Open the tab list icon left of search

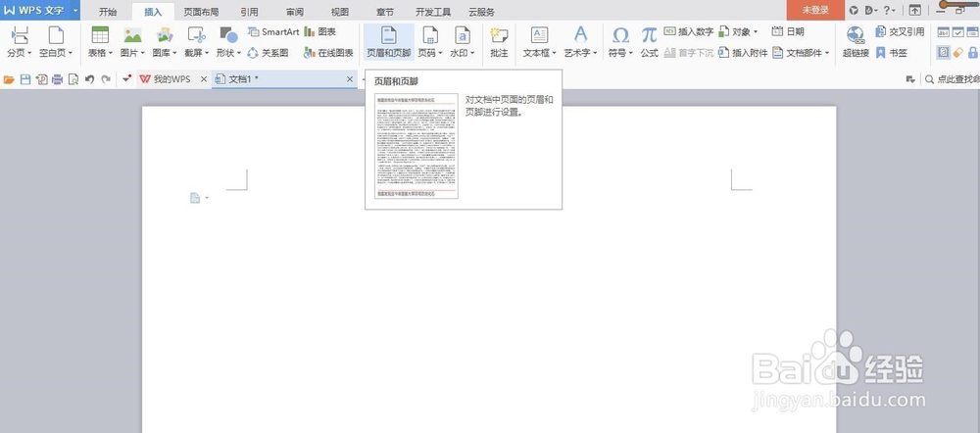[x=910, y=79]
